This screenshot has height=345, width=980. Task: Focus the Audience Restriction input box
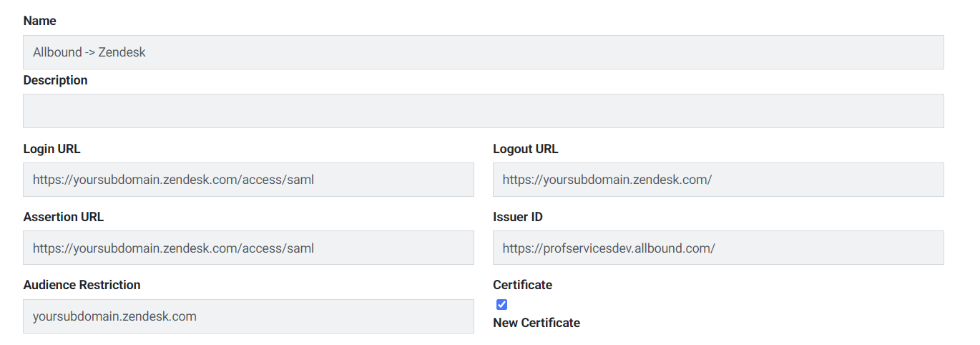pos(248,316)
